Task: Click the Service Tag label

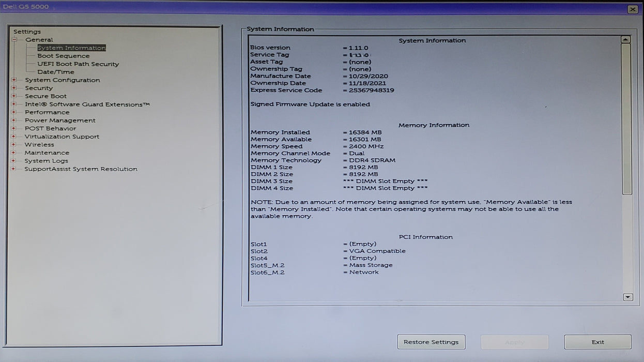Action: pos(270,55)
